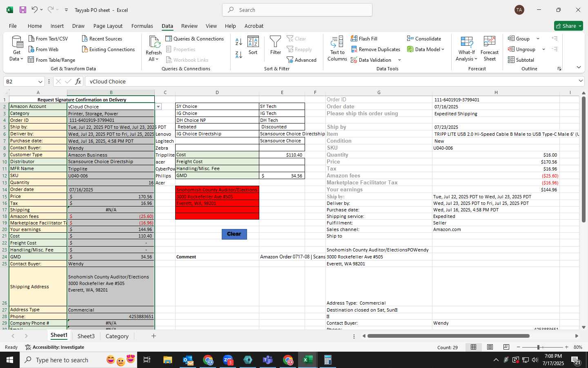Sort Z to A descending
588x368 pixels.
click(x=239, y=54)
